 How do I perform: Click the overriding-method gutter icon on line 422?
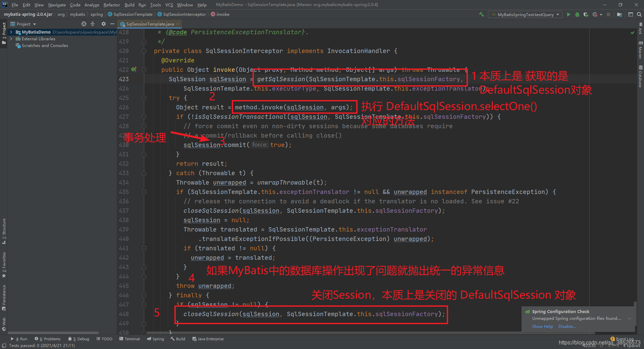(x=134, y=69)
